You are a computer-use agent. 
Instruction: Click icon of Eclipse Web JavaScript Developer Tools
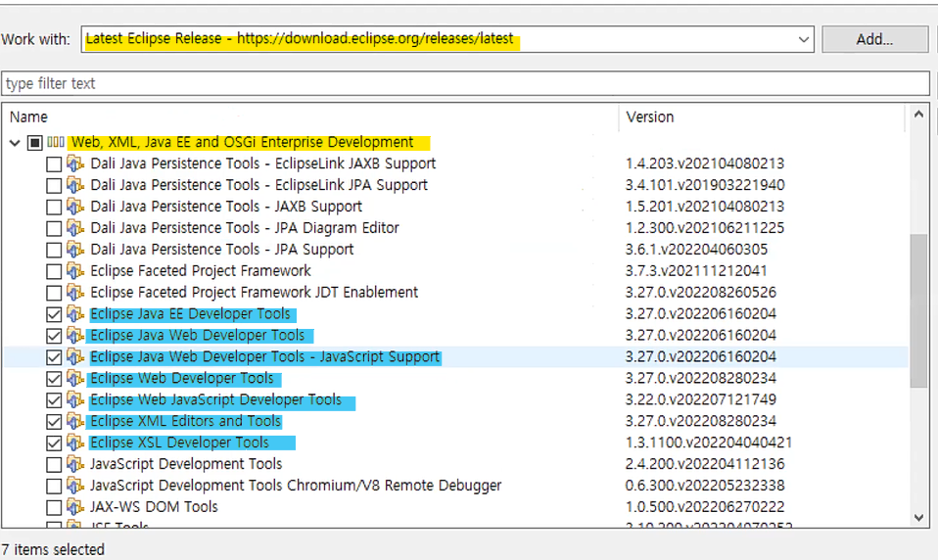click(74, 399)
